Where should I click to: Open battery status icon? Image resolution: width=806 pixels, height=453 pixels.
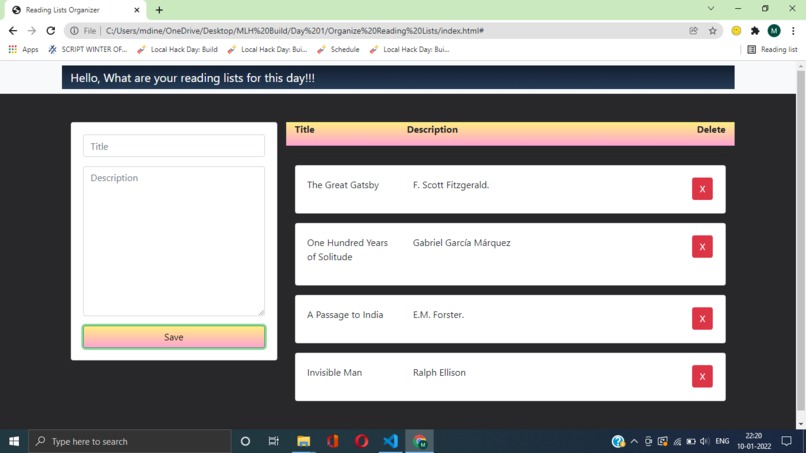pyautogui.click(x=691, y=441)
